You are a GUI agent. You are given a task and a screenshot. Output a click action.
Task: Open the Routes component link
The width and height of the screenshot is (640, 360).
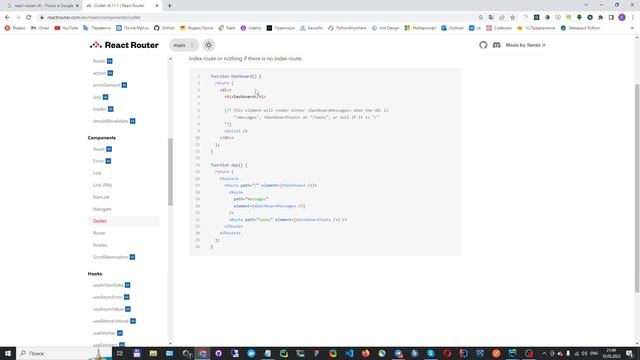click(100, 245)
